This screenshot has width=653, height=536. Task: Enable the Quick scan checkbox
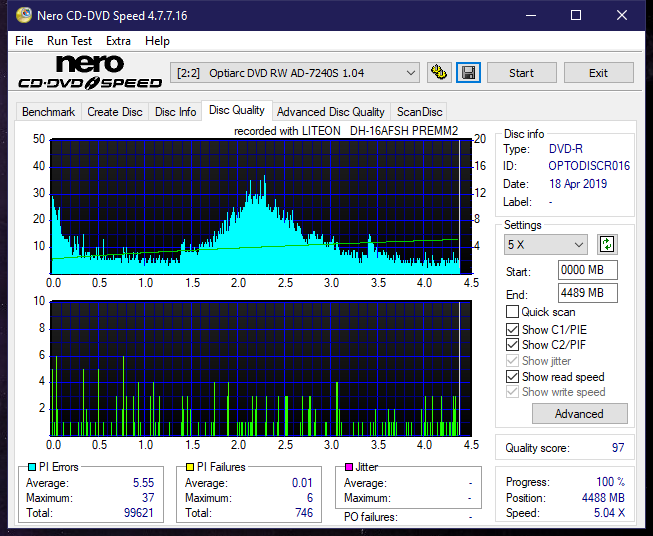(x=512, y=312)
